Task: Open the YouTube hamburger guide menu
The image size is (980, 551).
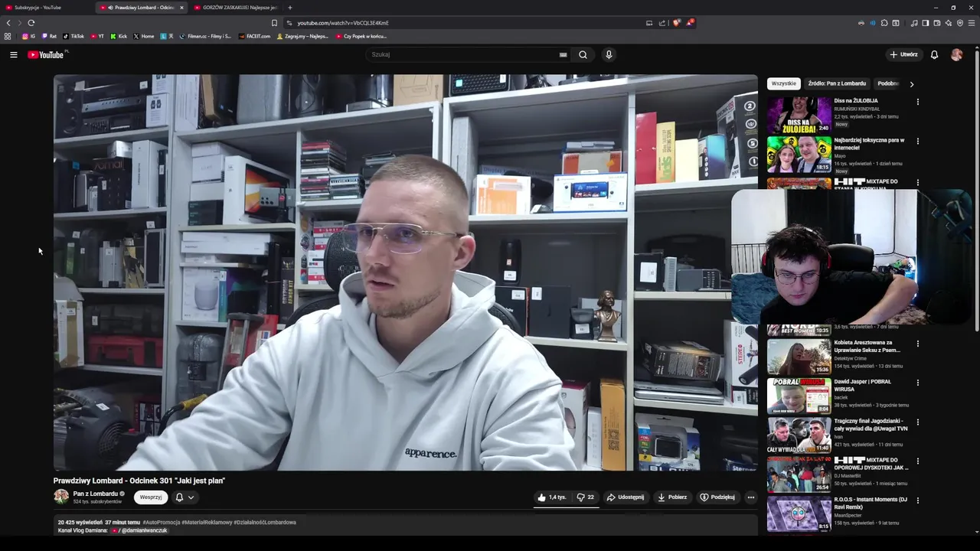Action: [x=13, y=54]
